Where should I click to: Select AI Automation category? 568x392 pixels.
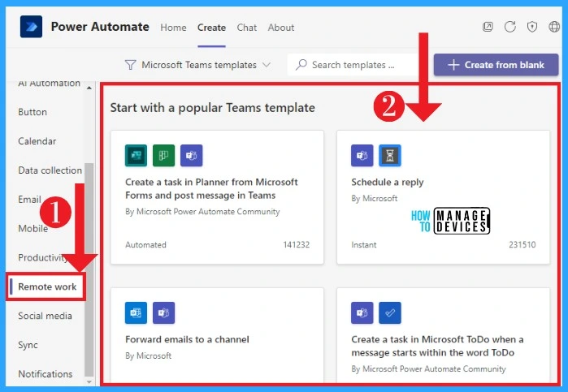pyautogui.click(x=50, y=84)
